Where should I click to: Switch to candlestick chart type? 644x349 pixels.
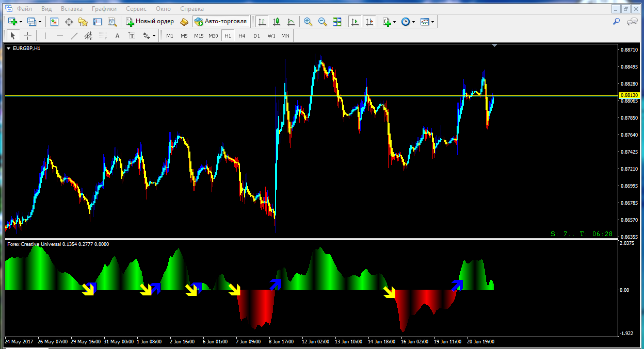pos(277,22)
